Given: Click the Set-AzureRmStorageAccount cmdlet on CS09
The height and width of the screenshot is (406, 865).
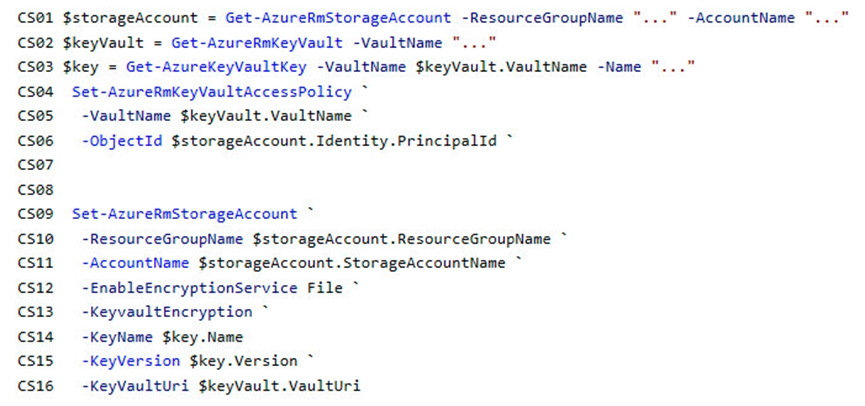Looking at the screenshot, I should pyautogui.click(x=185, y=214).
